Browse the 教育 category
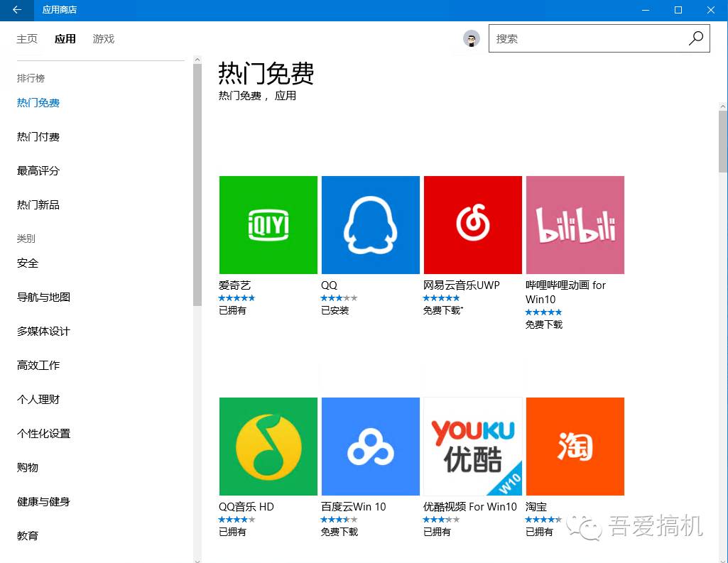 coord(27,535)
